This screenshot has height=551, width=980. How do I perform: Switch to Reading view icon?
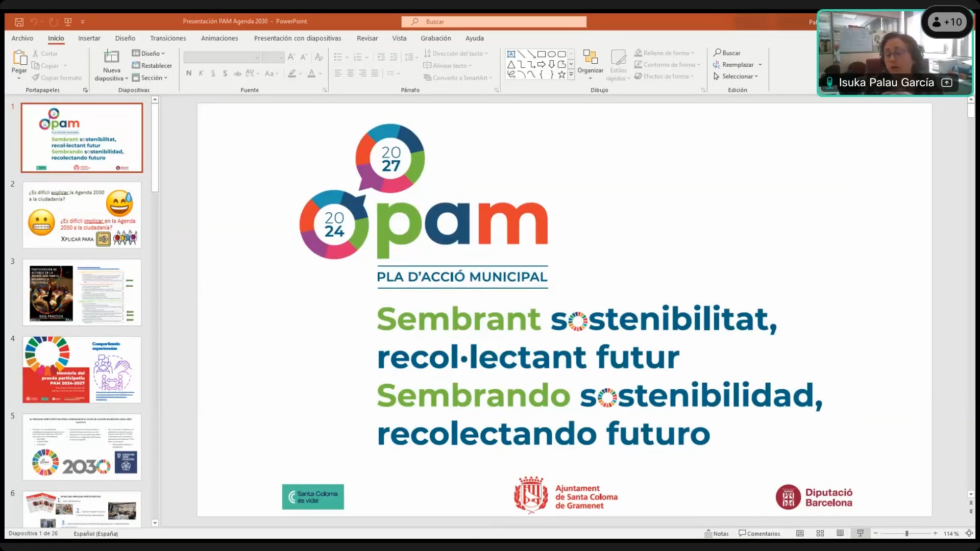coord(840,534)
